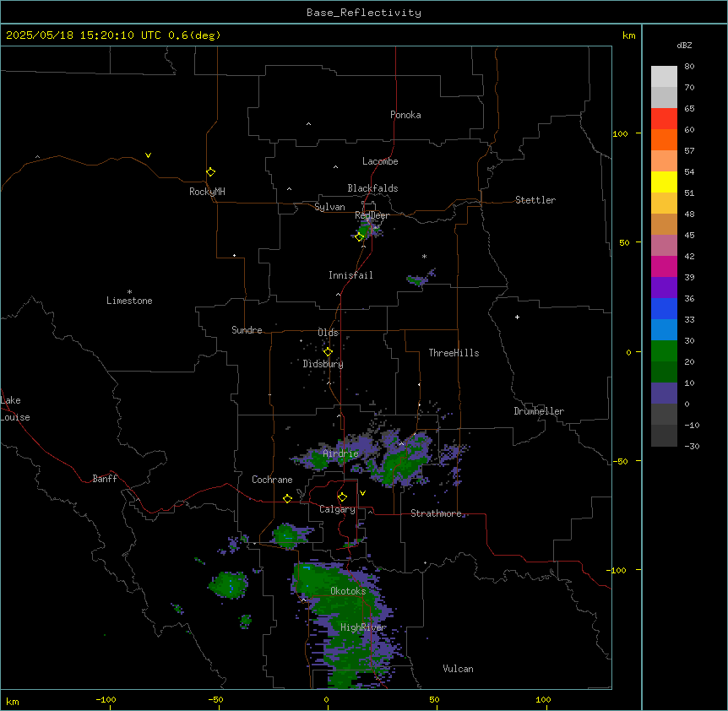
Task: Click the Cochrane label
Action: 272,480
